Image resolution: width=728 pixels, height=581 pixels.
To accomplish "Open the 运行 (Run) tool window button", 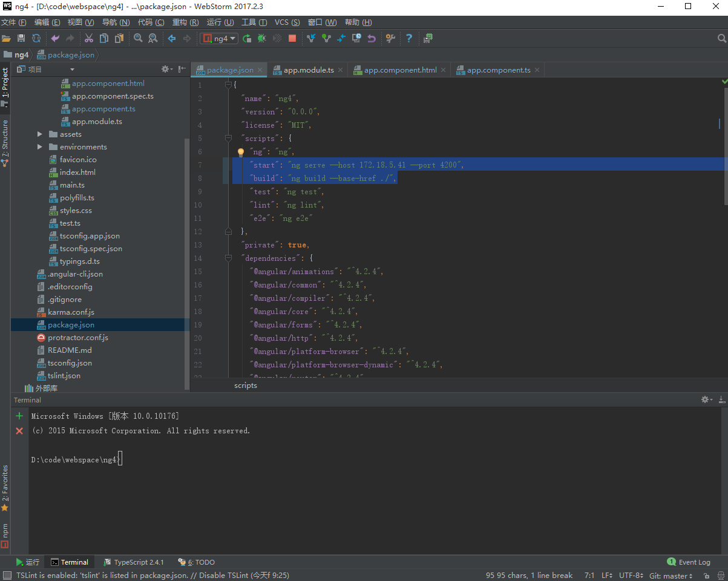I will coord(28,562).
